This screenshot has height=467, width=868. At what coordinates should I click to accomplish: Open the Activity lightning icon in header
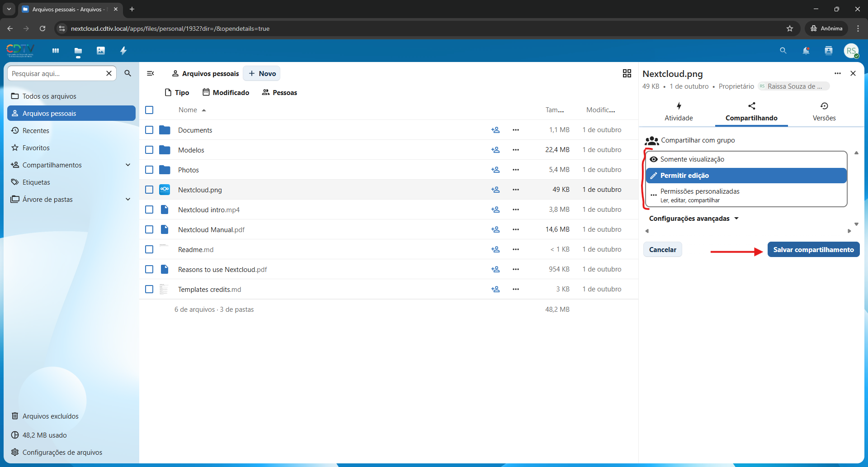123,51
